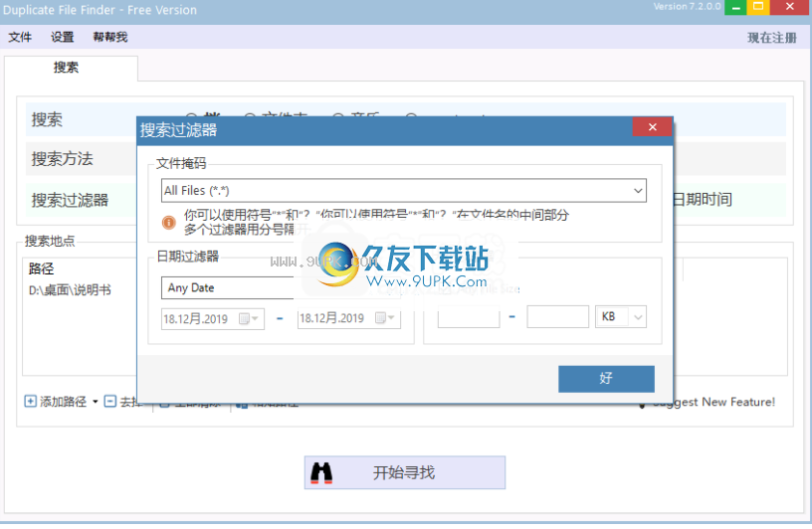Viewport: 812px width, 529px height.
Task: Confirm the filter with the 好 button
Action: [x=606, y=379]
